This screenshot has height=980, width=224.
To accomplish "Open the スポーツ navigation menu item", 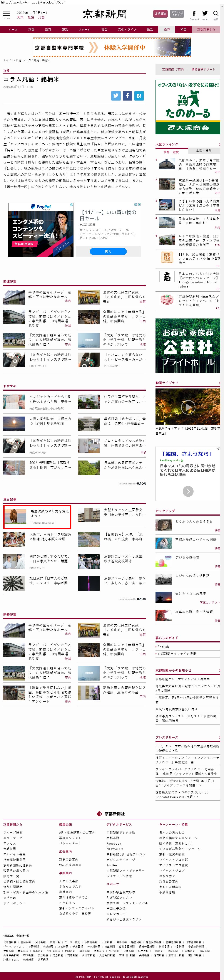I will pyautogui.click(x=84, y=30).
